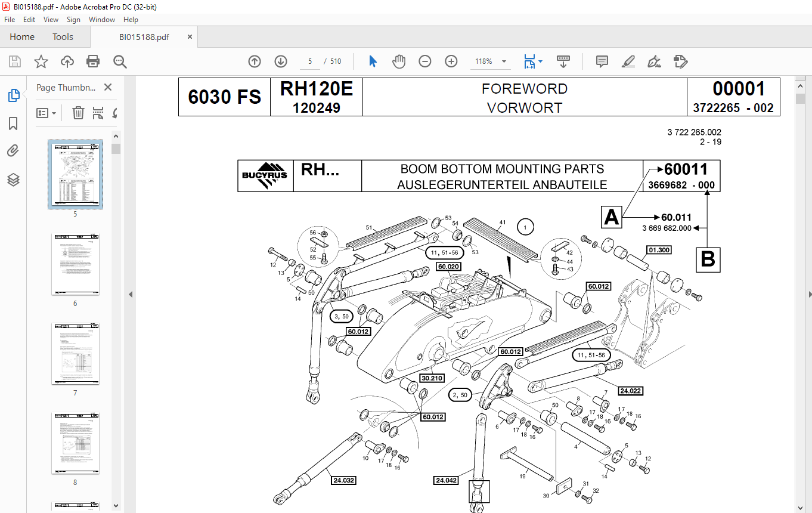Click the document scrollbar down arrow
The image size is (812, 513).
coord(800,507)
